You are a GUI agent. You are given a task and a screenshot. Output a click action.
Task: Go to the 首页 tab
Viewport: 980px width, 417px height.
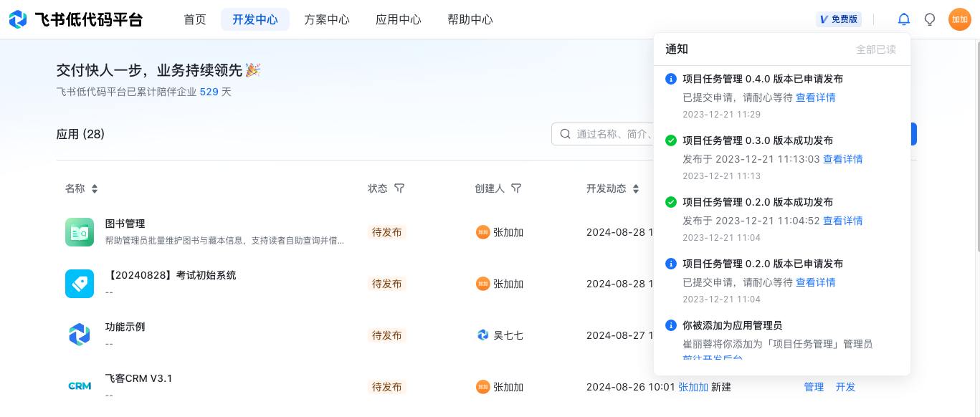pyautogui.click(x=195, y=19)
